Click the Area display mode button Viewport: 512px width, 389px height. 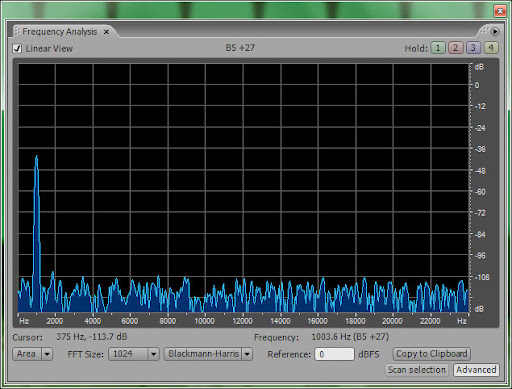27,354
